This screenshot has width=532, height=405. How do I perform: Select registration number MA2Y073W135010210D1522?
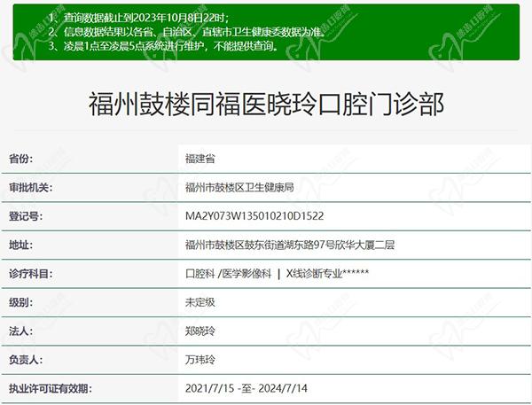pos(254,216)
